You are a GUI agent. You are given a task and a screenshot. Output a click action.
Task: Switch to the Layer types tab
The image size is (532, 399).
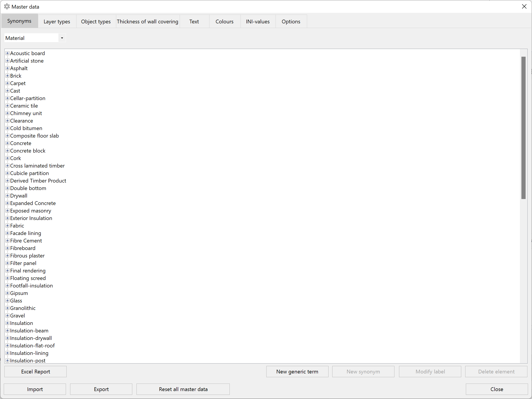pos(57,21)
